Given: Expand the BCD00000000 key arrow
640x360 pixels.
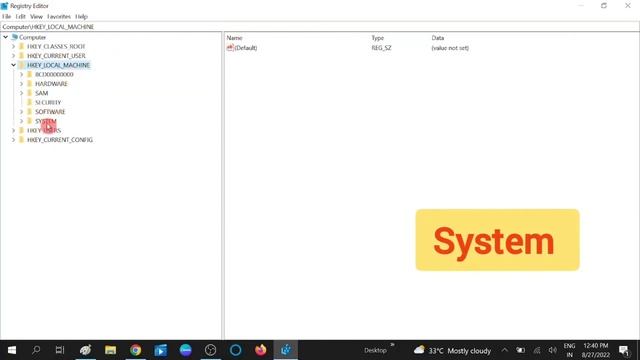Looking at the screenshot, I should (22, 75).
